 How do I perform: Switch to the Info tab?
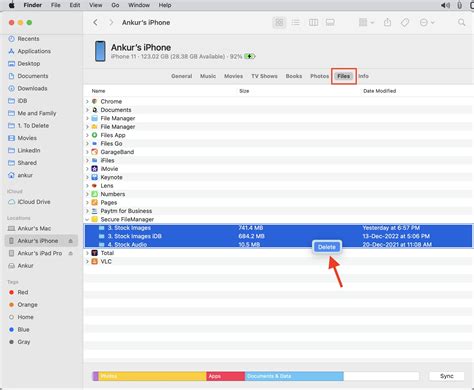(x=364, y=76)
